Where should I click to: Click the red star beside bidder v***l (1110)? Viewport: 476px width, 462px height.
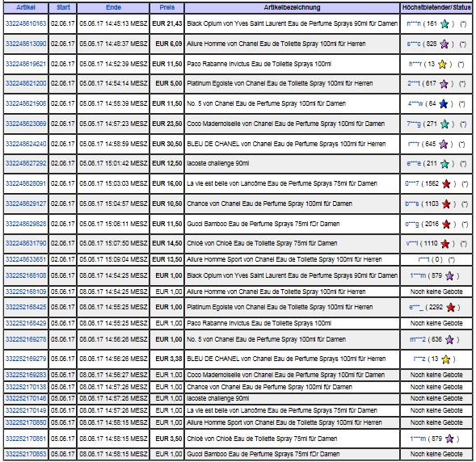[445, 244]
